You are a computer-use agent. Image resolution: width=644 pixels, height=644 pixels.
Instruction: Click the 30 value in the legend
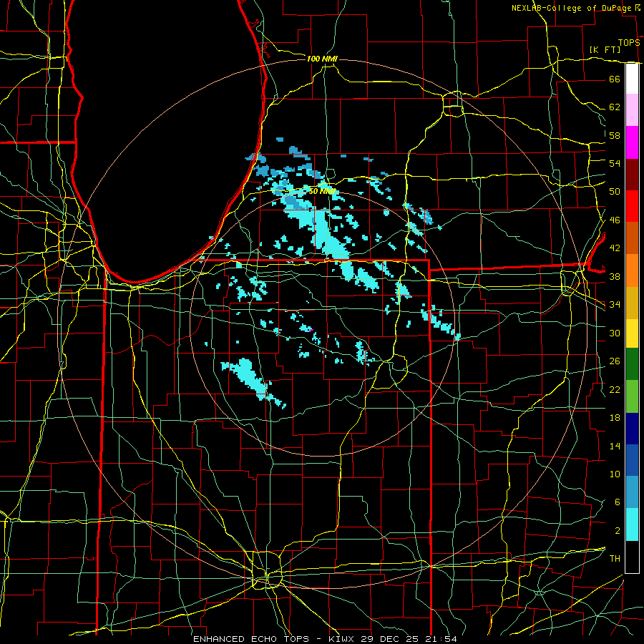click(x=615, y=333)
